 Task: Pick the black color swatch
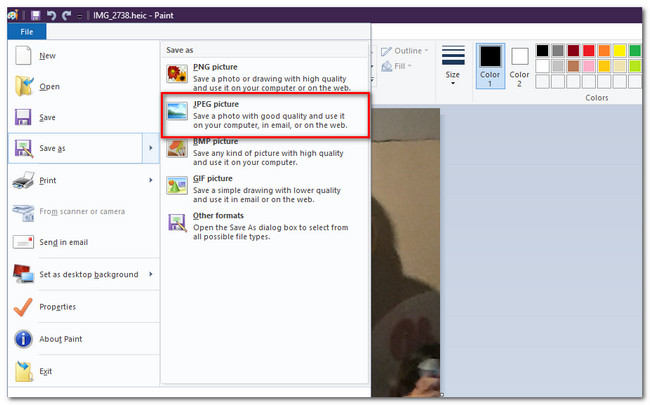pos(542,51)
